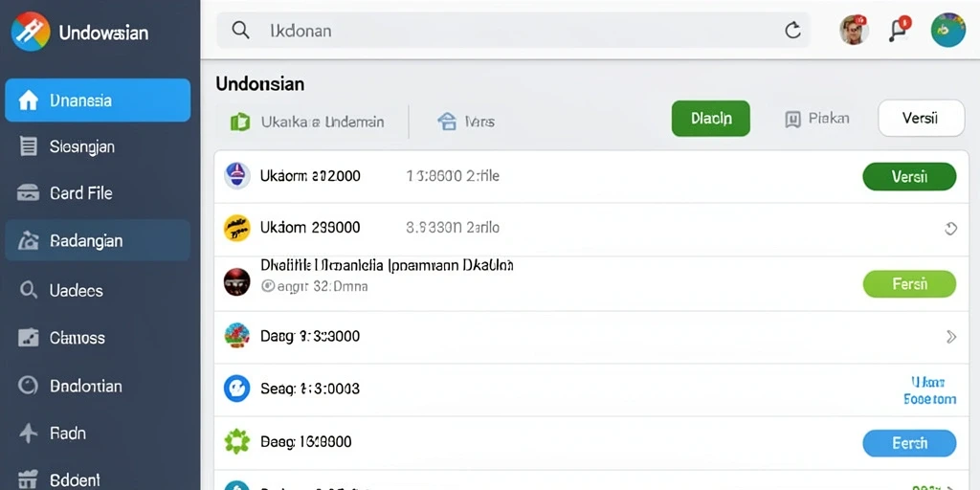Click colorful icon of Daeg 3:33000 row
The height and width of the screenshot is (490, 980).
pos(237,336)
